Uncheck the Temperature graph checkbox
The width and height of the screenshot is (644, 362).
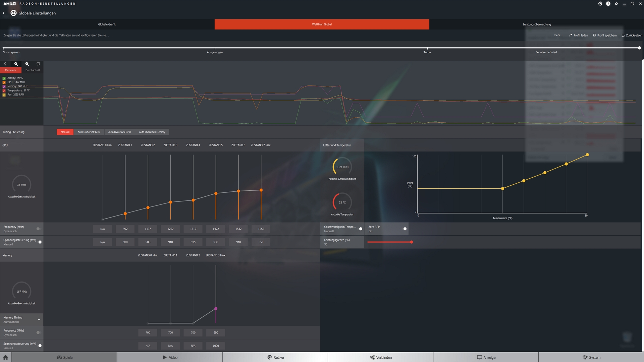tap(4, 90)
